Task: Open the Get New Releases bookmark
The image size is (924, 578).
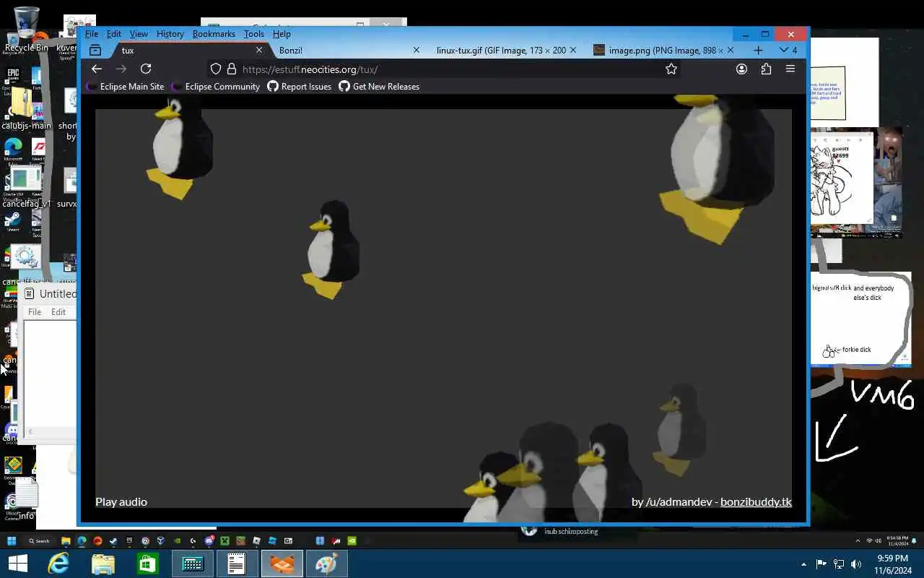Action: (379, 87)
